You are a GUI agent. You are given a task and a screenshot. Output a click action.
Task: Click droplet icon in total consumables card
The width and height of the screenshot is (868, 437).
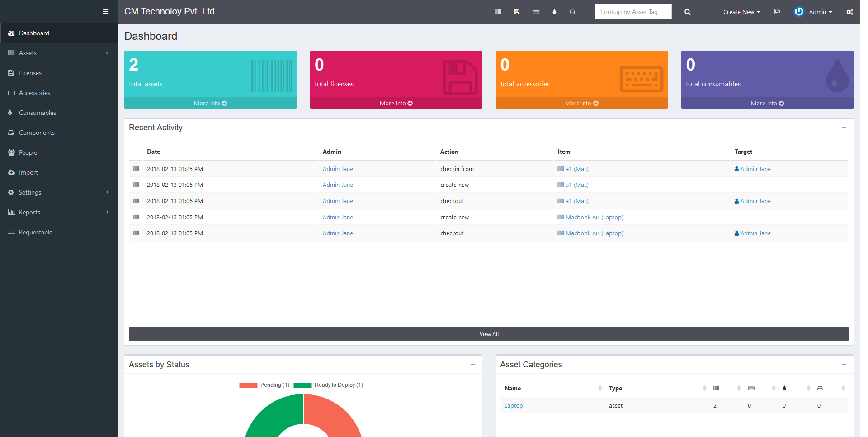(837, 76)
